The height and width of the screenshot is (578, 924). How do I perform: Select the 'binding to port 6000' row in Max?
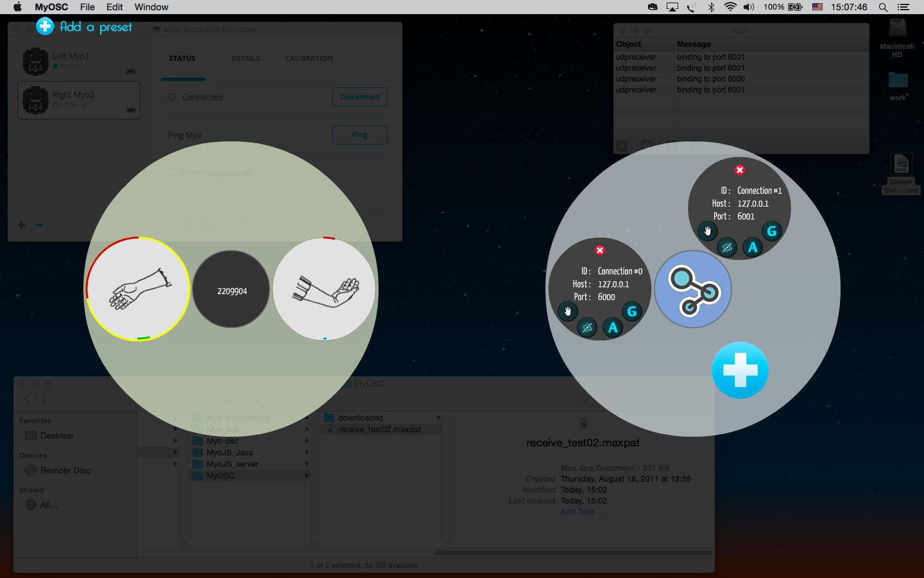click(741, 79)
